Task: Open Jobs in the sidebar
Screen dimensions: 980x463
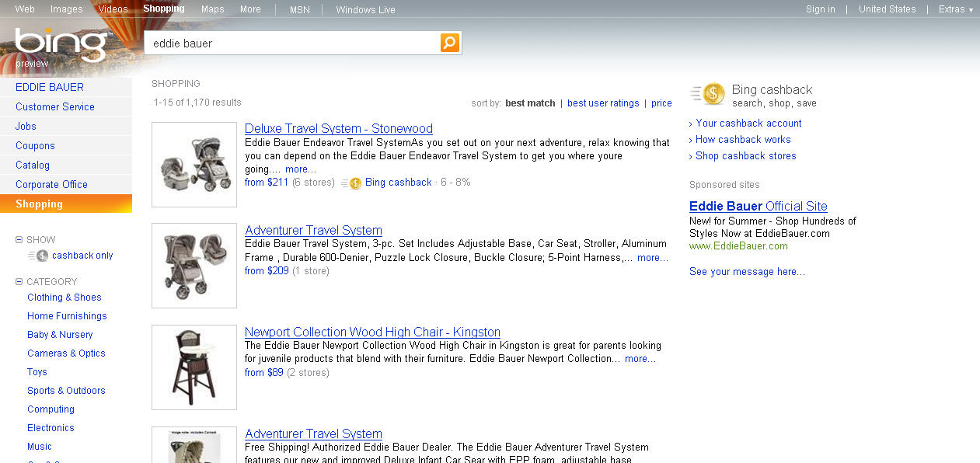Action: 26,126
